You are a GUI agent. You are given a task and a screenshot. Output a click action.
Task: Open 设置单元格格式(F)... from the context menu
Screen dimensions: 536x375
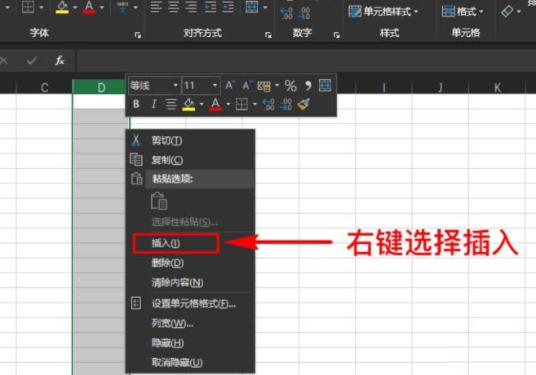[191, 303]
